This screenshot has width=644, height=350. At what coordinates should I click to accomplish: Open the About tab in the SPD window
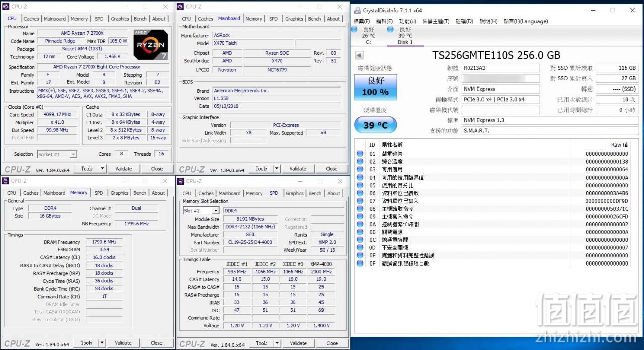(x=334, y=193)
